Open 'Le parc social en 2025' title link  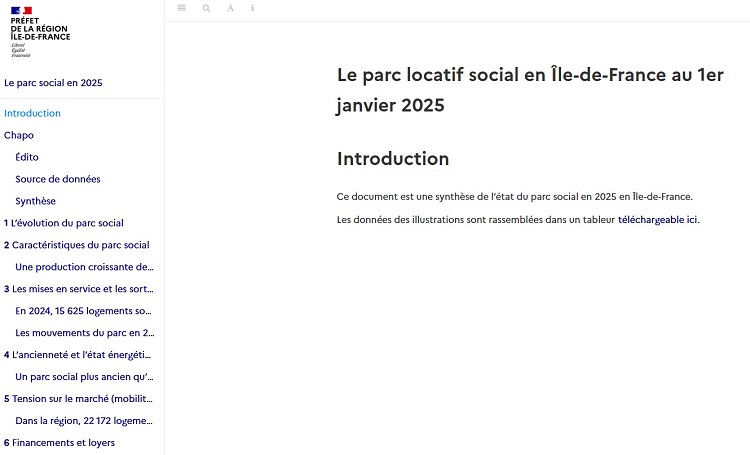pos(53,83)
